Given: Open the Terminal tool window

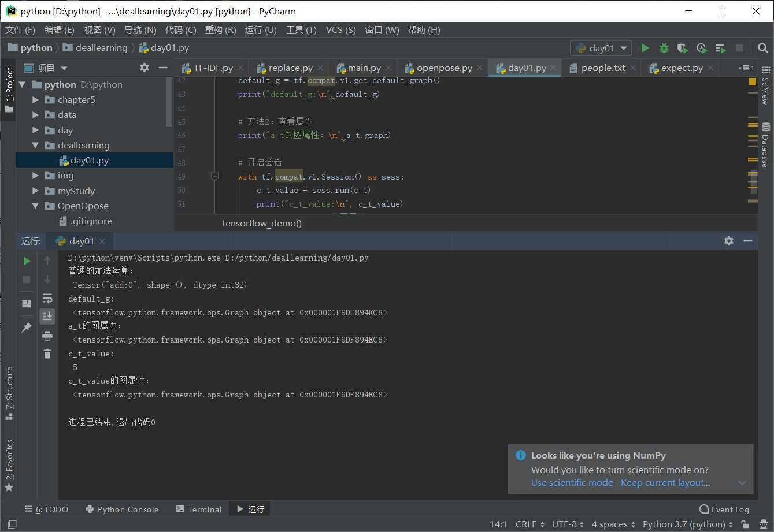Looking at the screenshot, I should pyautogui.click(x=198, y=509).
